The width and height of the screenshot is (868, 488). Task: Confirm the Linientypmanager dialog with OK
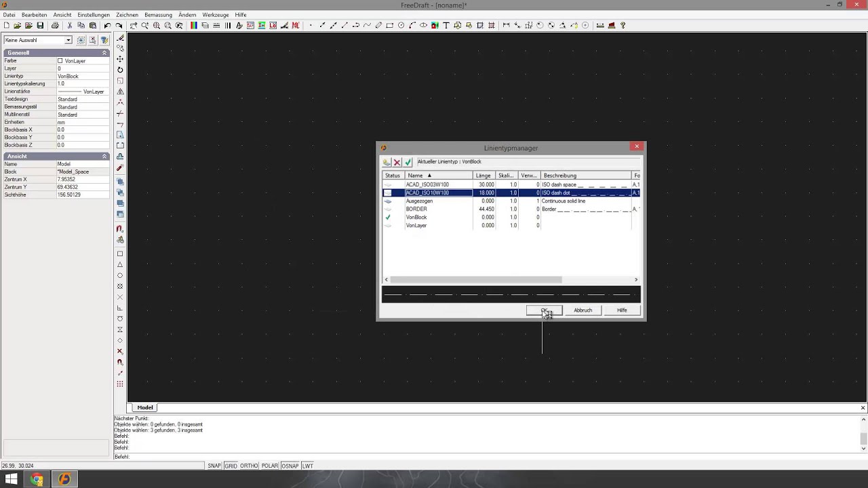(544, 310)
